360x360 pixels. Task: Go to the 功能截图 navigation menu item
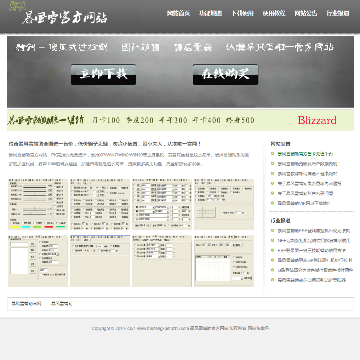tap(210, 13)
